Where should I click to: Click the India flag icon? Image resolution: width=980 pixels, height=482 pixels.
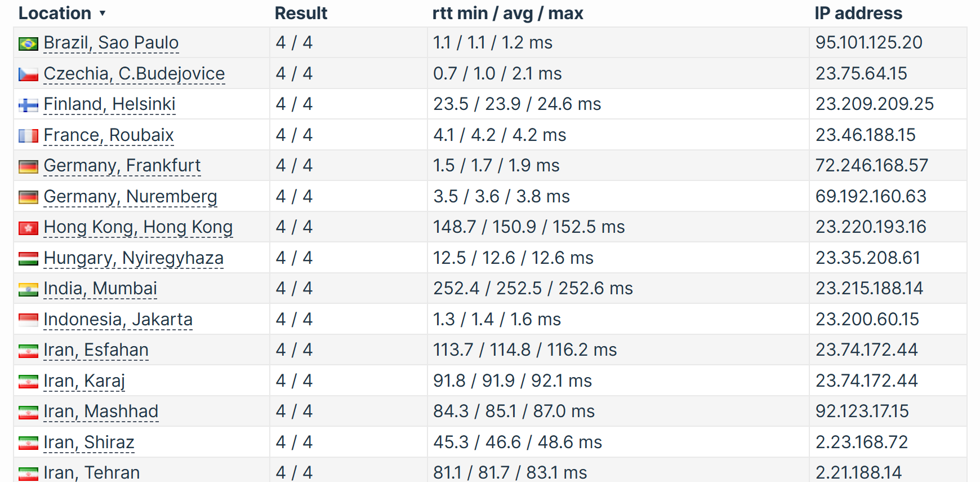[x=28, y=289]
